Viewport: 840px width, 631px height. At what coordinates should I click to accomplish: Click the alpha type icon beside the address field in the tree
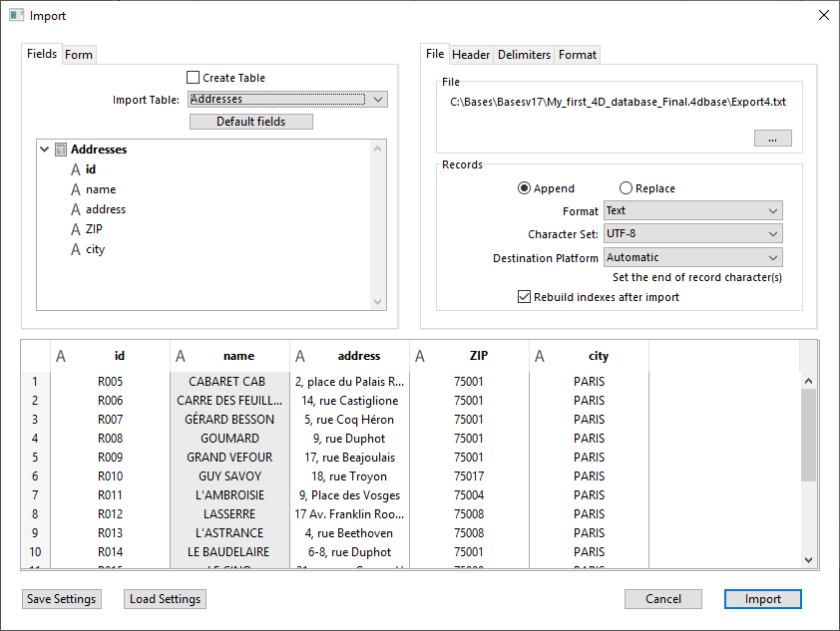[75, 209]
